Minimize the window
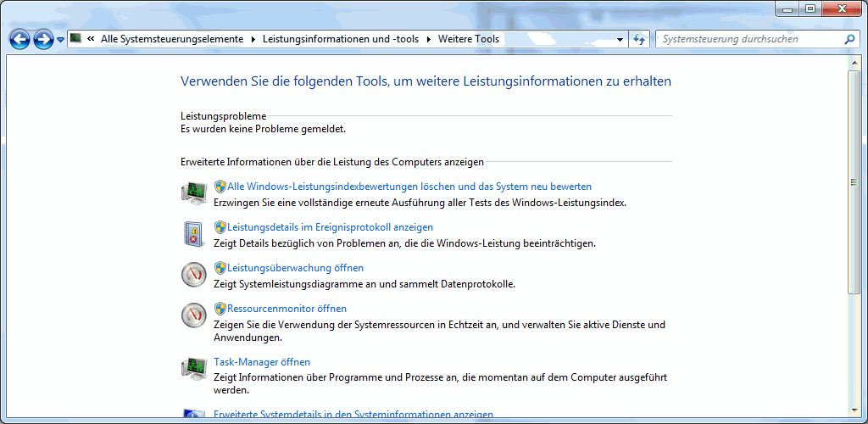This screenshot has height=424, width=868. tap(788, 9)
